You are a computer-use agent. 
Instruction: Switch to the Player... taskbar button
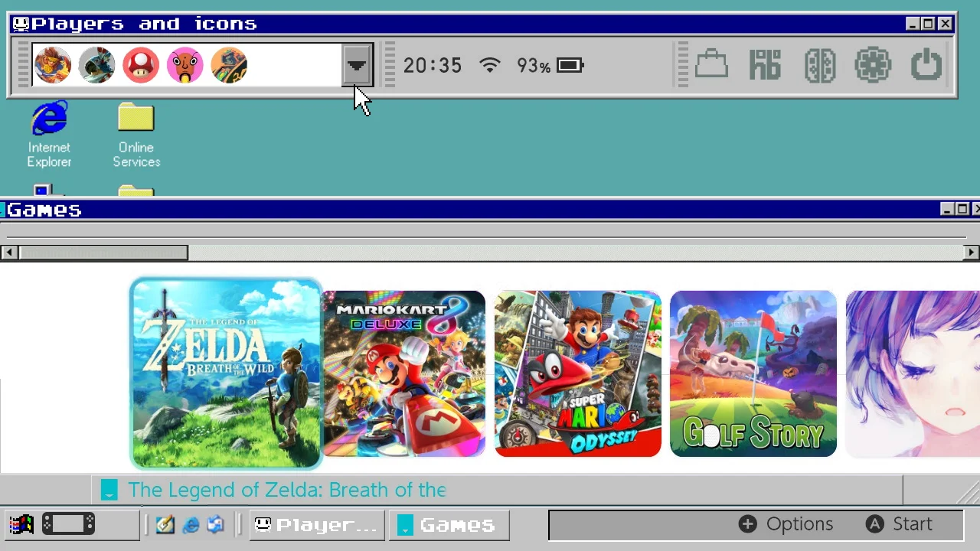pyautogui.click(x=317, y=524)
